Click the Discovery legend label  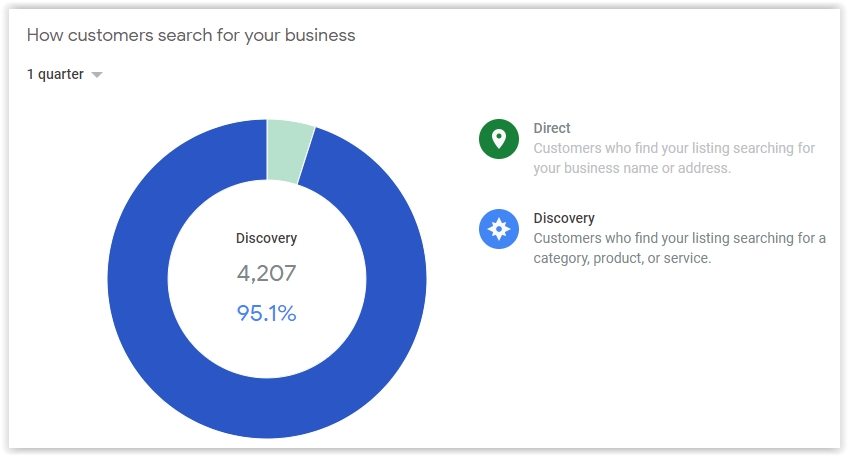click(x=564, y=218)
